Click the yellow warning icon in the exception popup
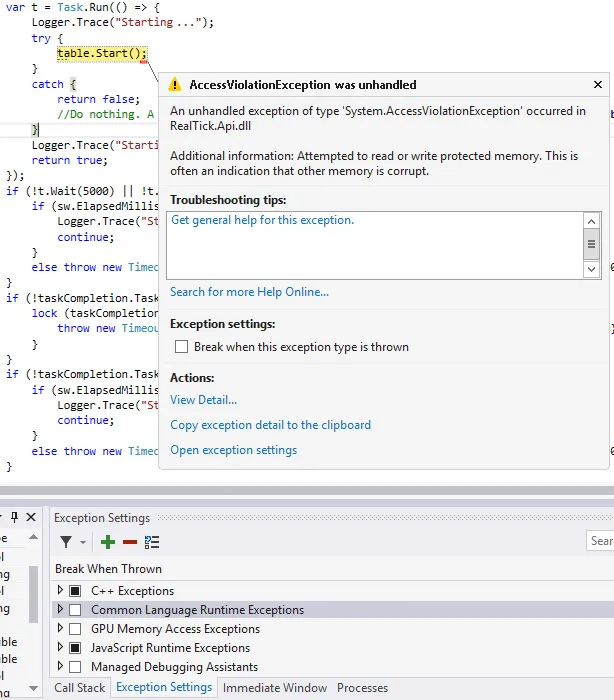Viewport: 614px width, 700px height. (175, 84)
